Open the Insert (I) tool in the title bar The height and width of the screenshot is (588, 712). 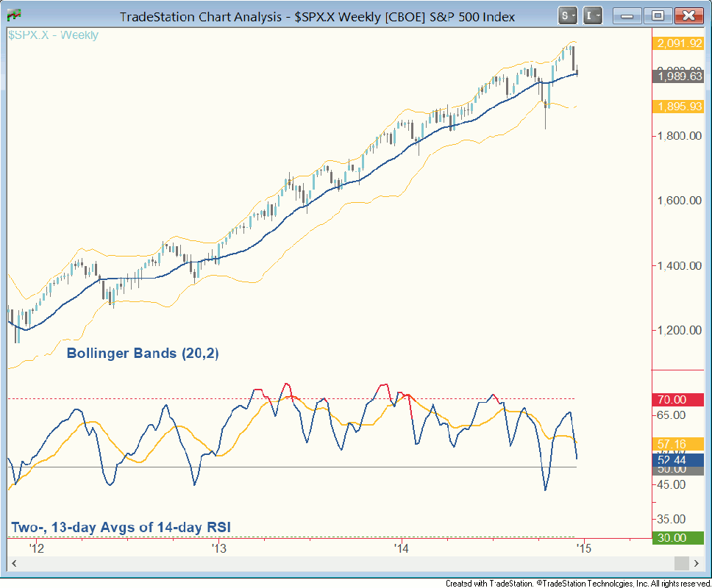pyautogui.click(x=589, y=15)
